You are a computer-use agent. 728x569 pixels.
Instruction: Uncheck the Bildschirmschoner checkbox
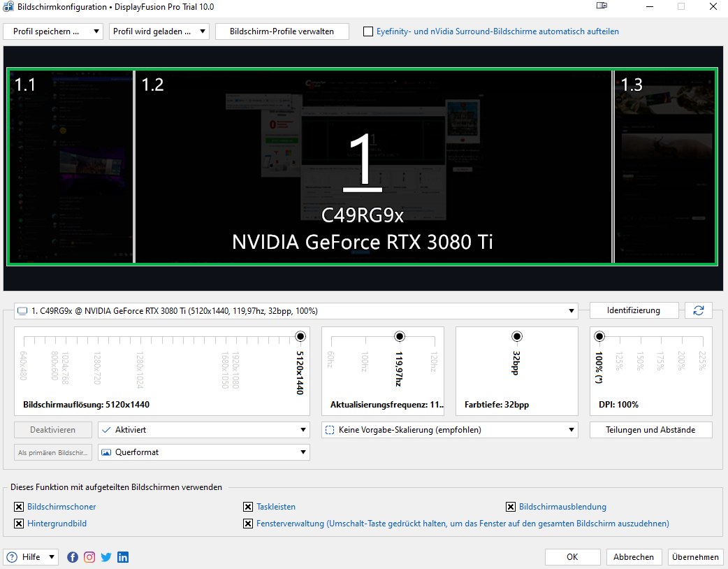coord(19,507)
